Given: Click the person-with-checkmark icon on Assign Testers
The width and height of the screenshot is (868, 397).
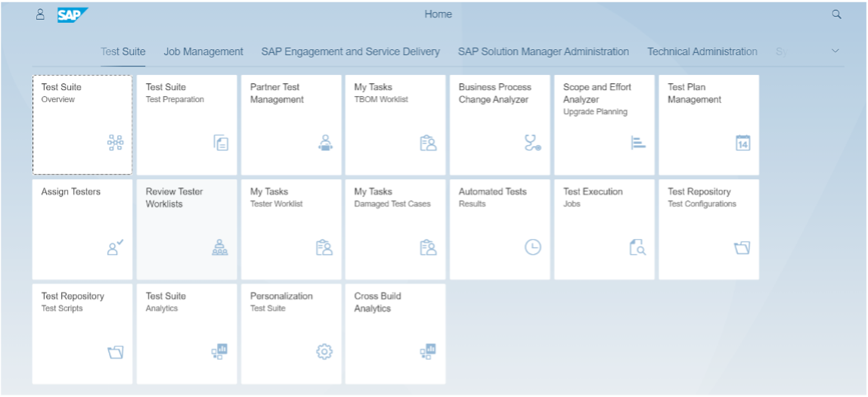Looking at the screenshot, I should coord(115,247).
